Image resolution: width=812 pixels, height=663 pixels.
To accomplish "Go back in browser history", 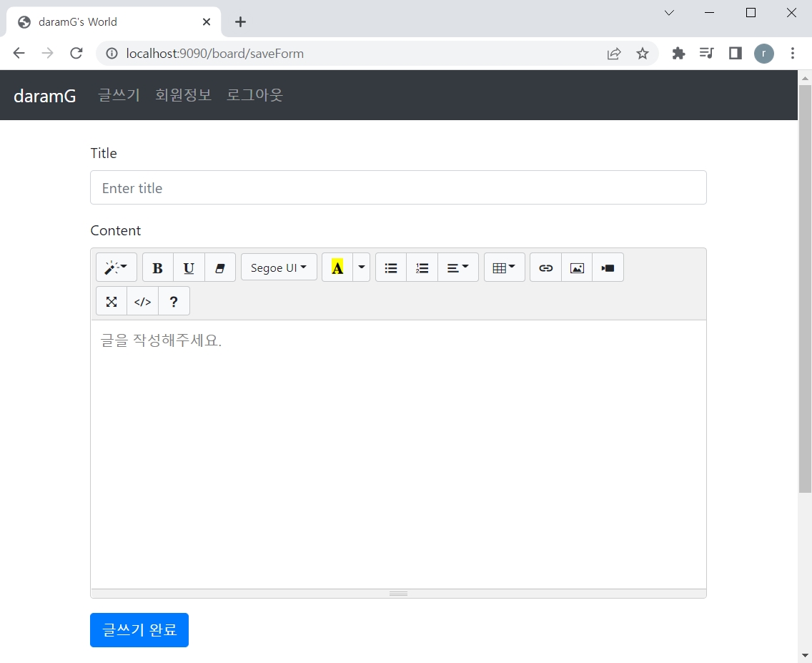I will click(x=19, y=54).
